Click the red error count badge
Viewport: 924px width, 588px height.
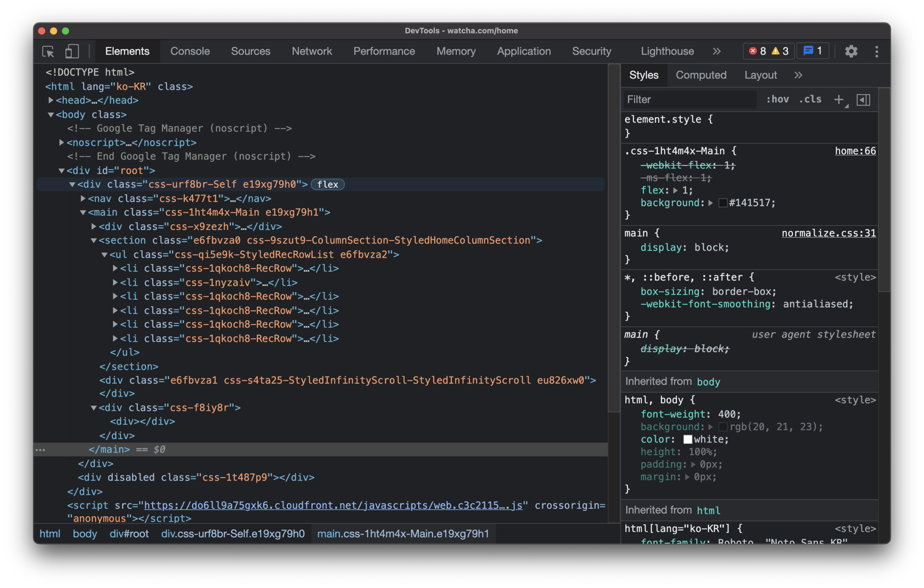pyautogui.click(x=758, y=51)
